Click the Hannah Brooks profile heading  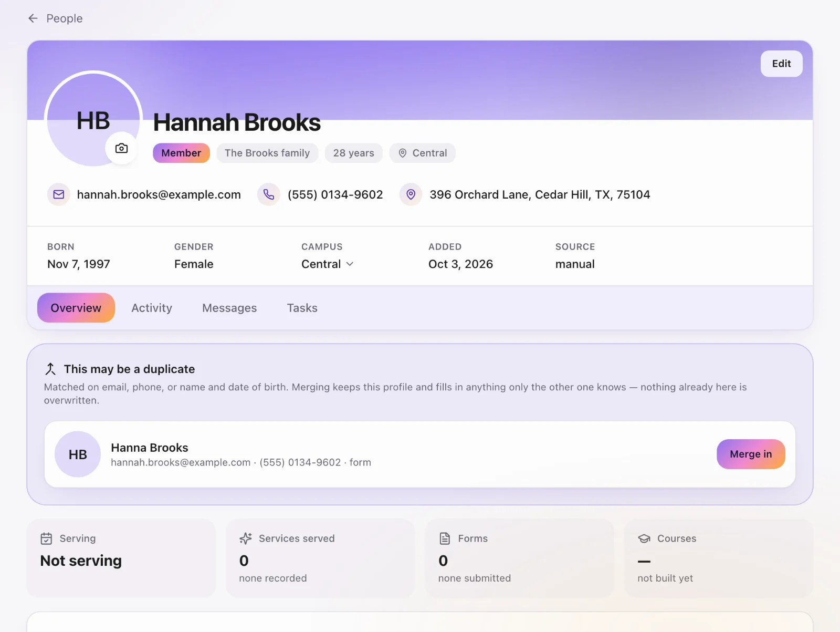tap(237, 122)
